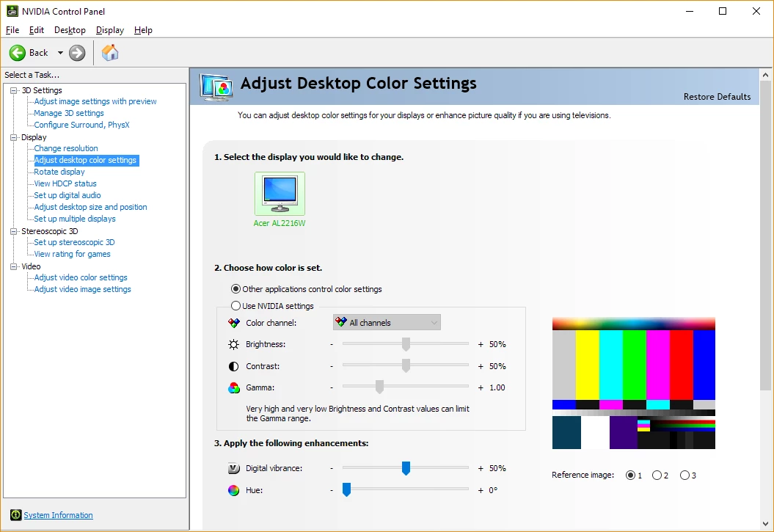Click the Adjust Desktop Color Settings header icon
Screen dimensions: 774x532
coord(216,87)
